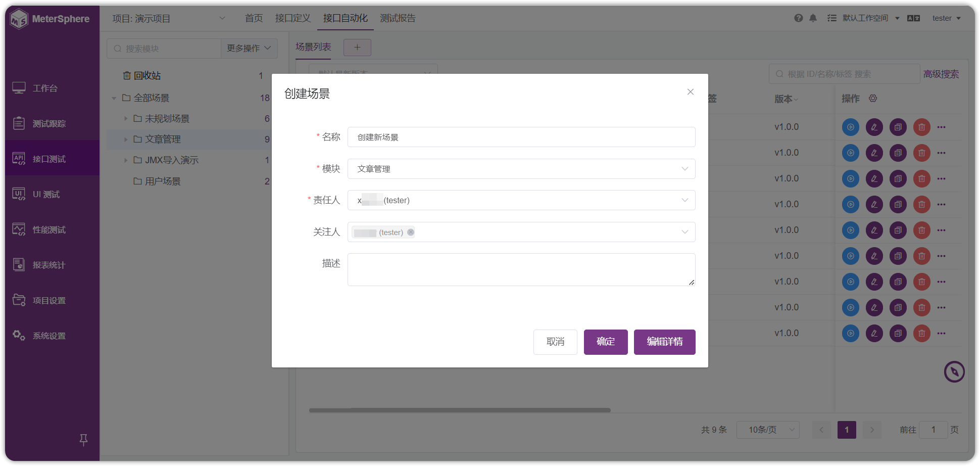Open the tester user menu
Screen dimensions: 980x466
(x=946, y=18)
